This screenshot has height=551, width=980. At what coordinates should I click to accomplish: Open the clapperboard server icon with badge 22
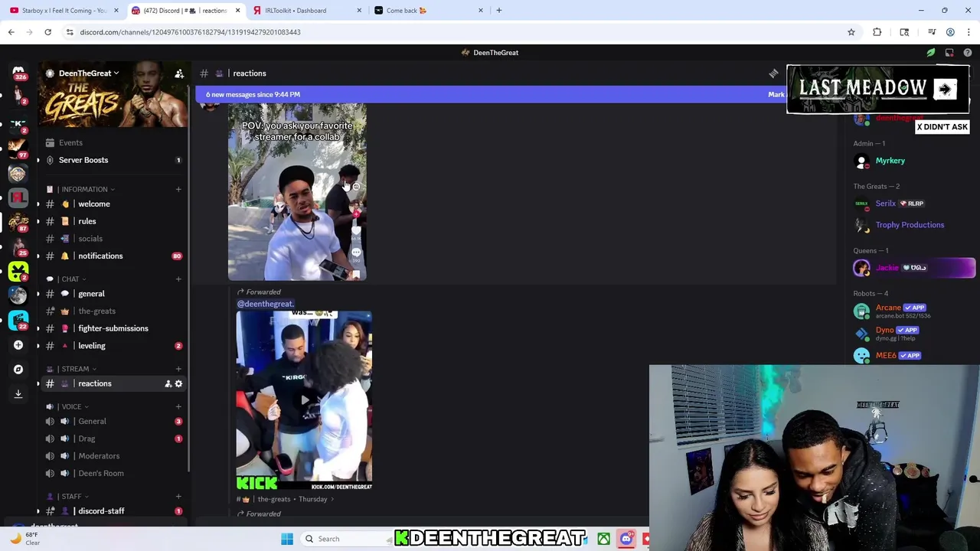18,320
